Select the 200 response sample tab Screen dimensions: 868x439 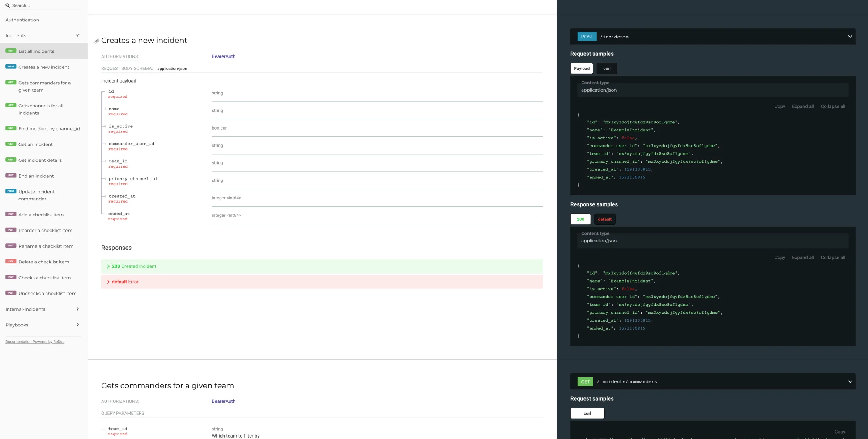tap(580, 219)
